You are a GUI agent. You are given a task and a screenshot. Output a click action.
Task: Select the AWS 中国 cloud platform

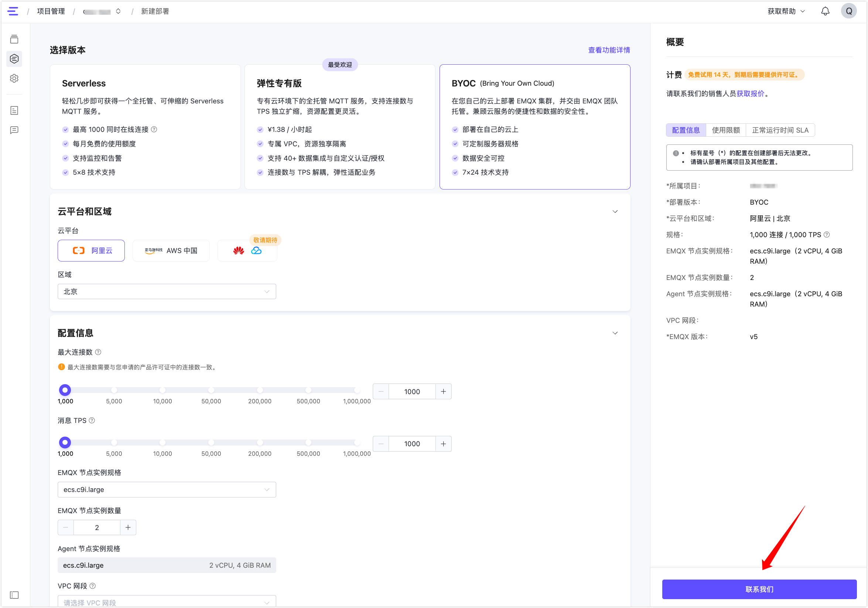(x=171, y=250)
